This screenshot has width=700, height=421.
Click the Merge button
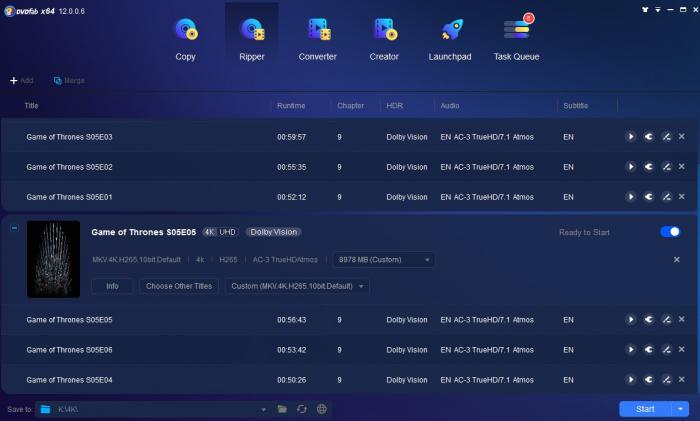tap(69, 80)
